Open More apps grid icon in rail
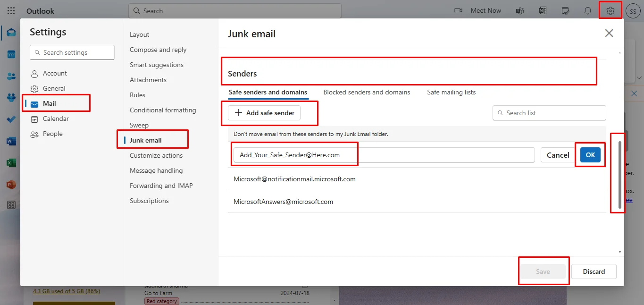The height and width of the screenshot is (305, 644). tap(11, 205)
